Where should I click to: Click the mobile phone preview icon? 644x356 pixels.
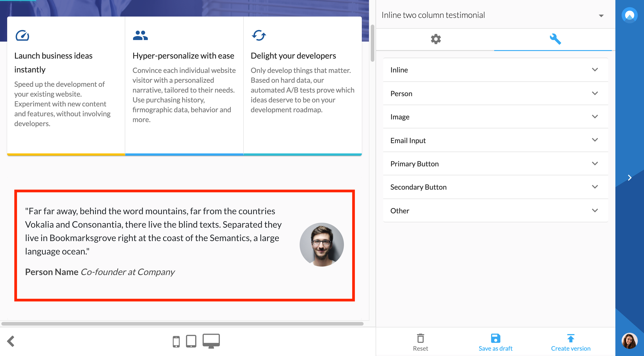176,341
